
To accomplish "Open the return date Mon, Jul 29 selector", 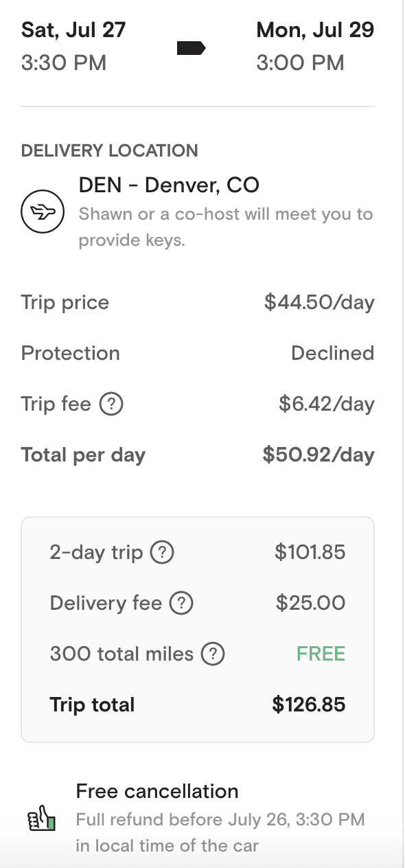I will [314, 29].
